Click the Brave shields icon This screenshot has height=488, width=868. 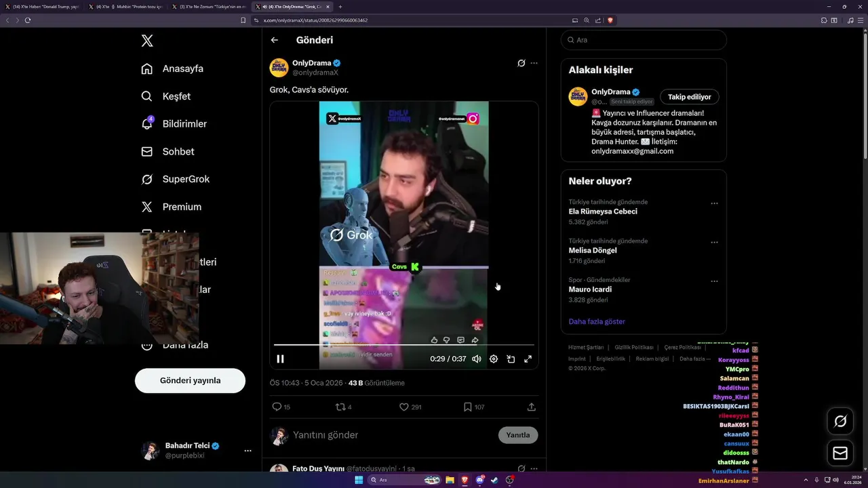click(x=610, y=20)
